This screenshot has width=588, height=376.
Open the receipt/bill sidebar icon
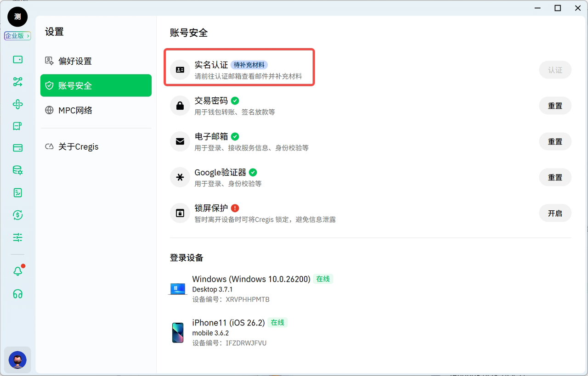coord(17,126)
